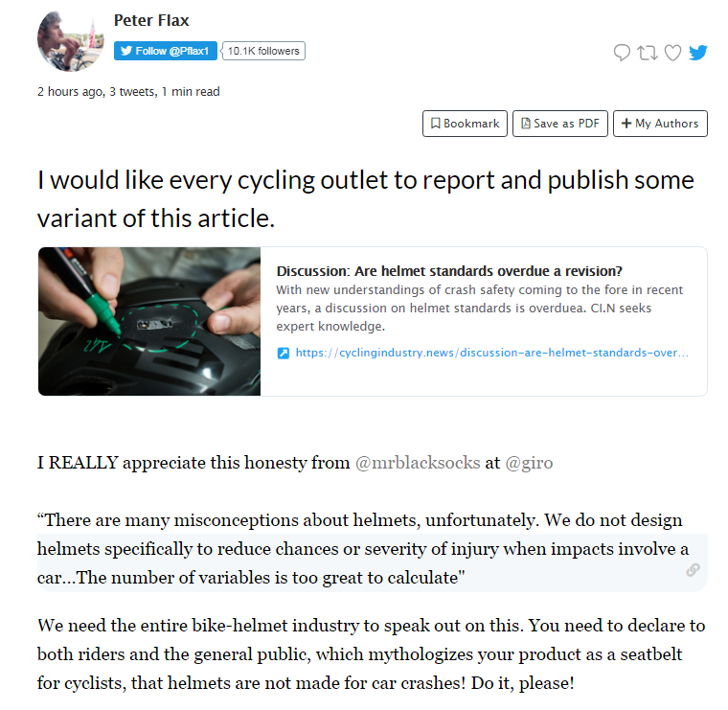The height and width of the screenshot is (710, 728).
Task: Click the thread's main heading text
Action: pyautogui.click(x=365, y=198)
